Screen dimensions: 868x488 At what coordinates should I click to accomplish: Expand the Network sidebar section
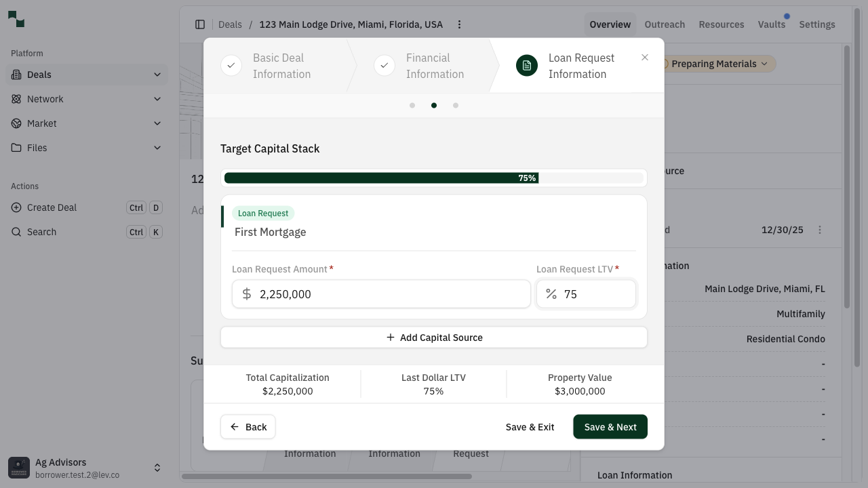(157, 99)
